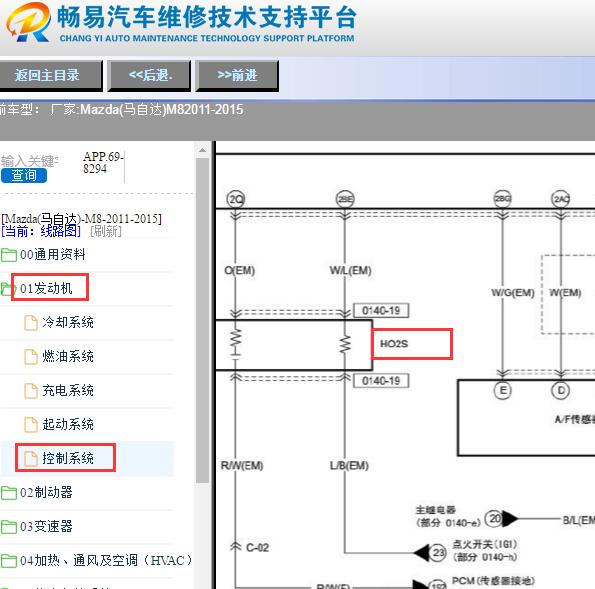The image size is (595, 589).
Task: Click the 起动系统 page icon
Action: pos(31,425)
